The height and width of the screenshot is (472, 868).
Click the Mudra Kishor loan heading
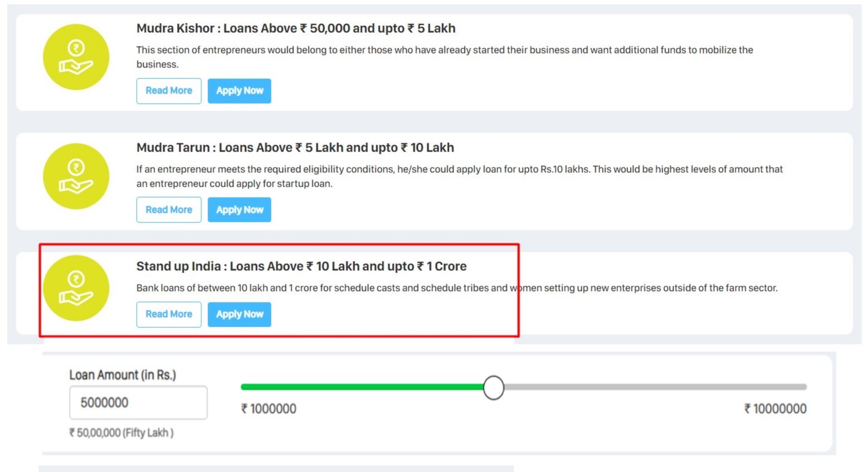[295, 28]
